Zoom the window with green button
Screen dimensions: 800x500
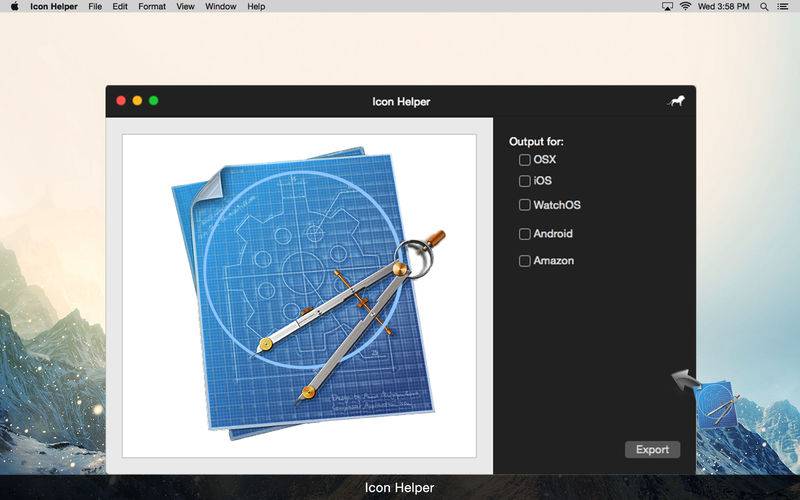coord(154,101)
